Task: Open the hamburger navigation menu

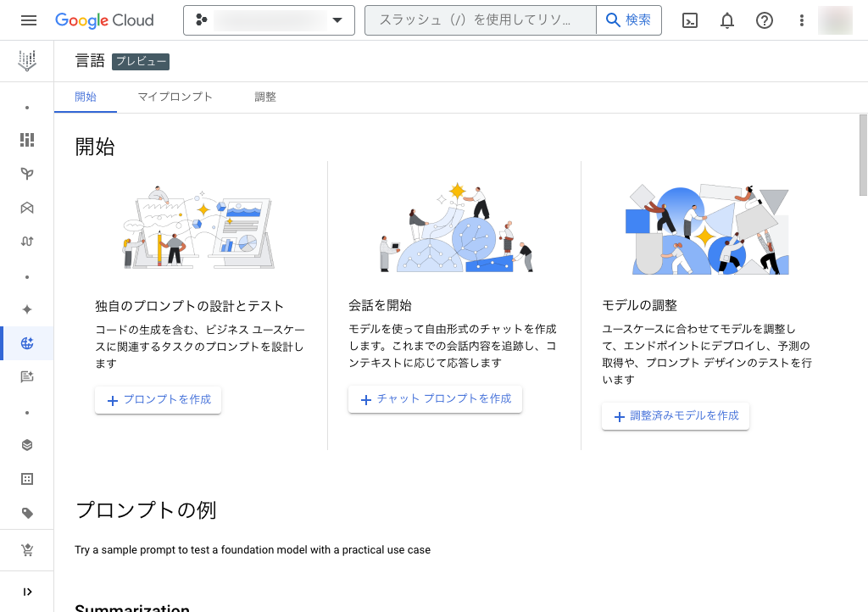Action: (29, 20)
